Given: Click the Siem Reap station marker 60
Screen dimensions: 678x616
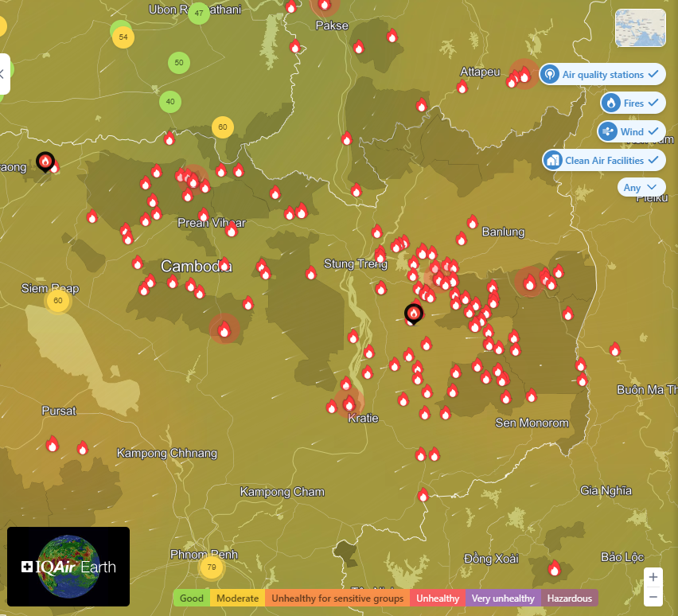Looking at the screenshot, I should click(57, 301).
